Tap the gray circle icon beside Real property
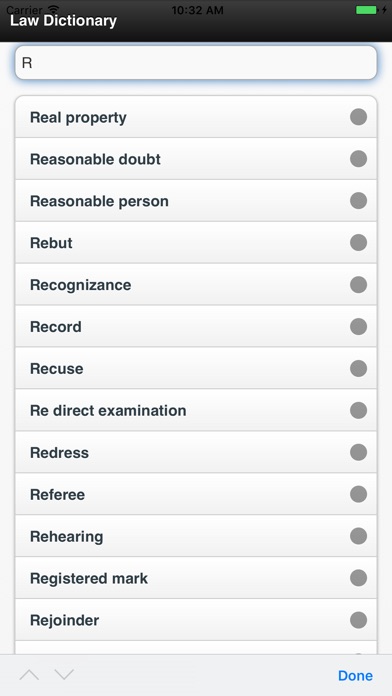392x696 pixels. point(358,117)
